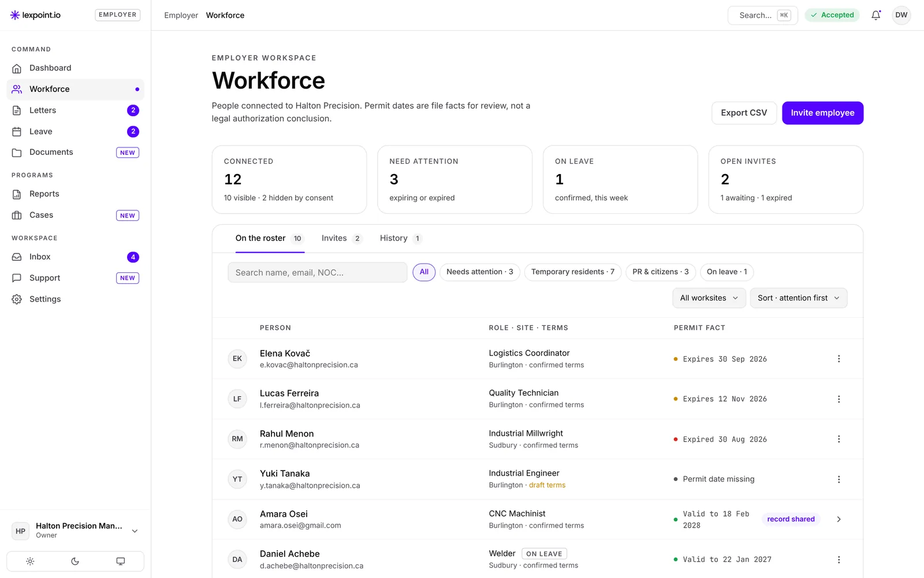
Task: Open the notifications bell
Action: [x=875, y=15]
